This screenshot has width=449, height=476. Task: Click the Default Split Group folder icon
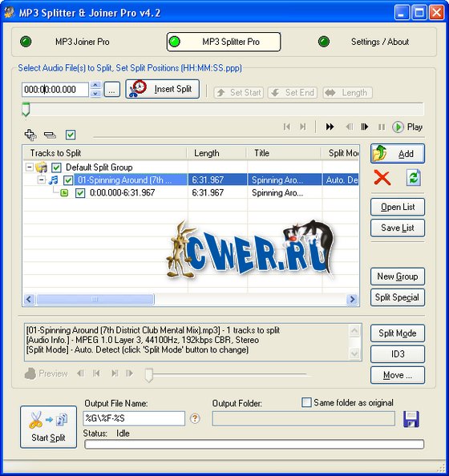pyautogui.click(x=42, y=167)
